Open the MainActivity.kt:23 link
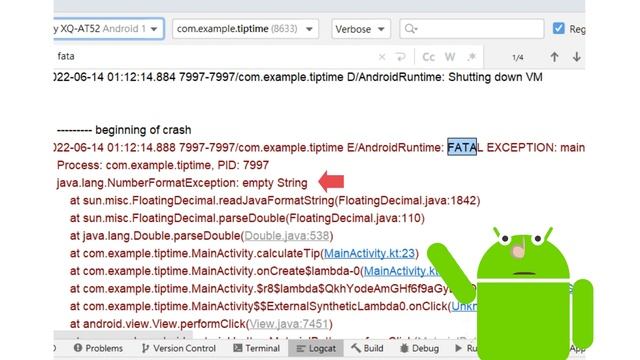The image size is (640, 360). coord(369,253)
